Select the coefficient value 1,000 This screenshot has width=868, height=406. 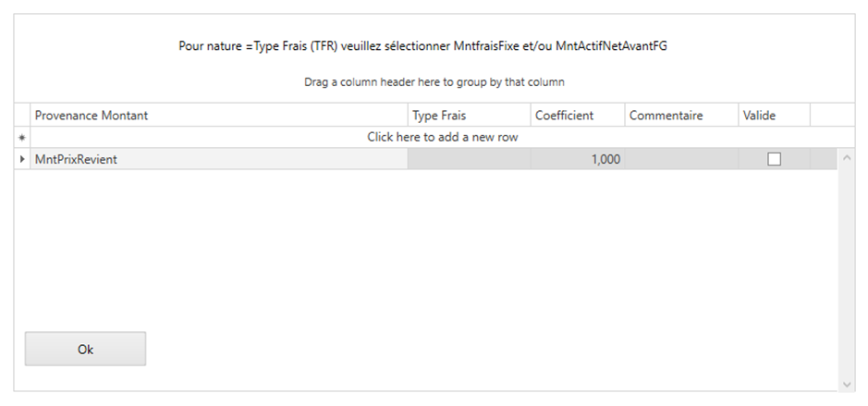pos(578,159)
